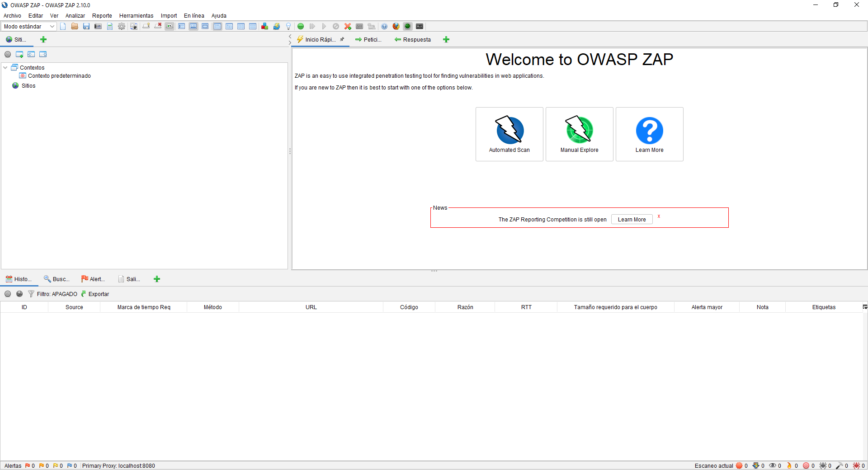The image size is (868, 470).
Task: Switch to the Salida output tab
Action: tap(129, 279)
